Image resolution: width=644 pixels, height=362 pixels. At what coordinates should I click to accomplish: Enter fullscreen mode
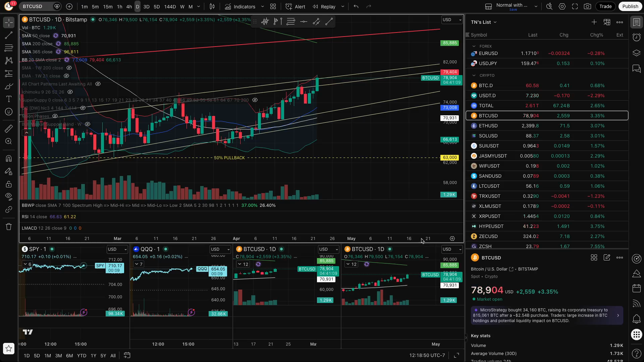click(x=575, y=6)
